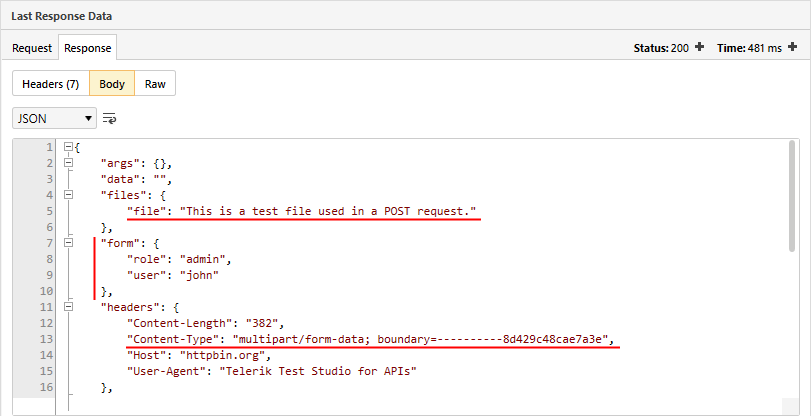Collapse the "args" node on line 2
The image size is (811, 416).
[x=68, y=163]
